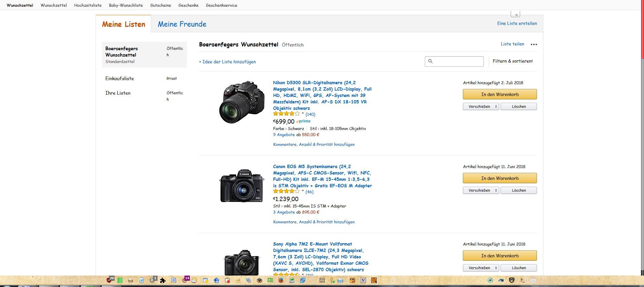Click the green grid icon in the add-on bar
644x287 pixels.
[120, 280]
